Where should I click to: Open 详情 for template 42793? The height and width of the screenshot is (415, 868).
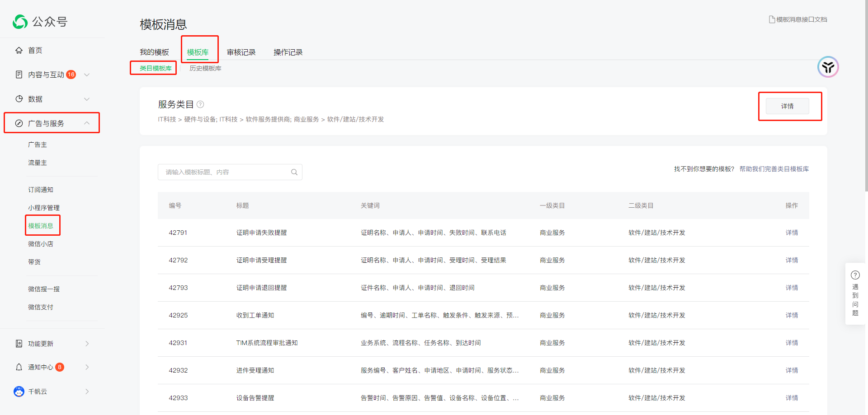coord(792,288)
